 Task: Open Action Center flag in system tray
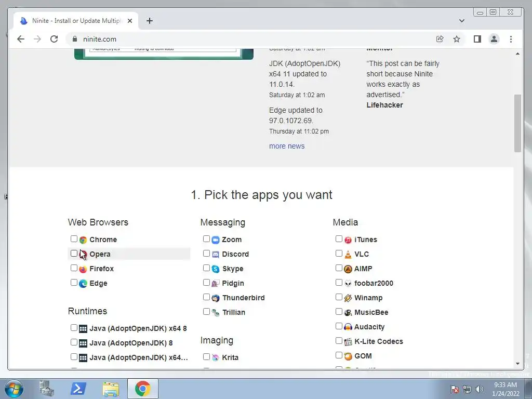click(x=455, y=389)
